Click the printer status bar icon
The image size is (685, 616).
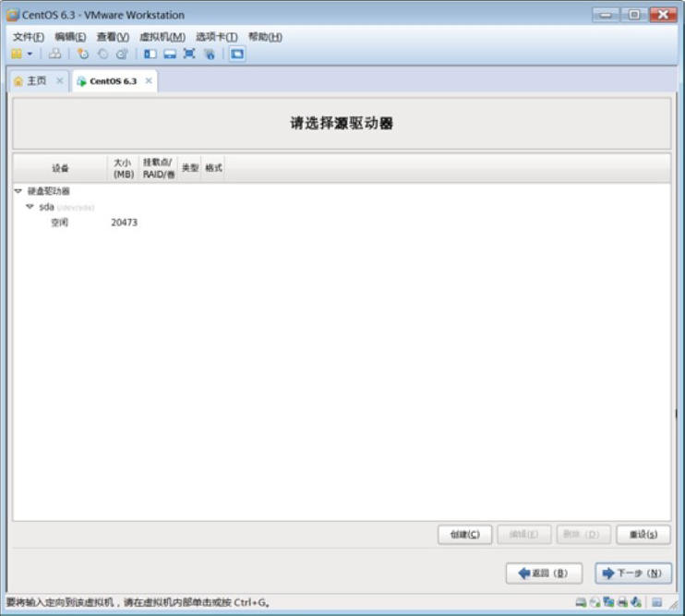click(x=622, y=602)
